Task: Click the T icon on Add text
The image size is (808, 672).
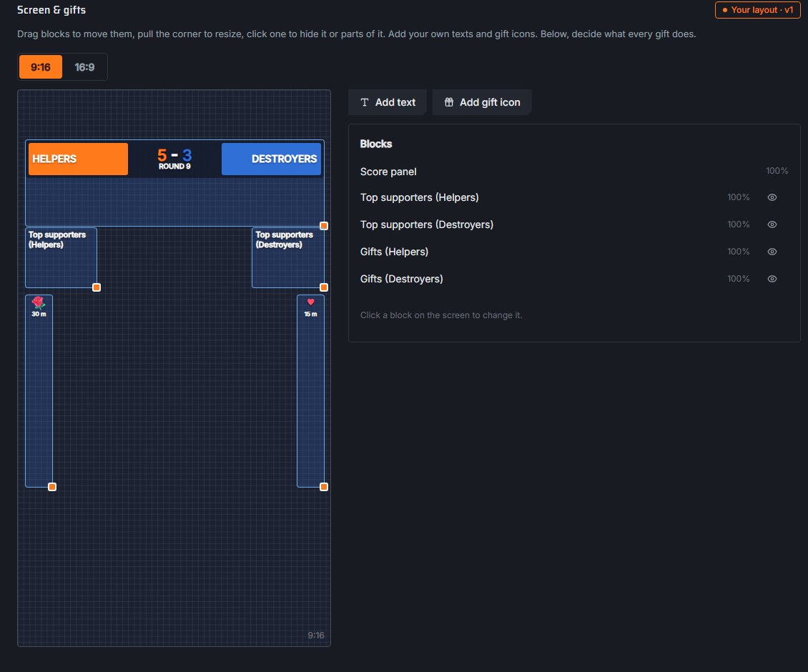Action: [365, 102]
